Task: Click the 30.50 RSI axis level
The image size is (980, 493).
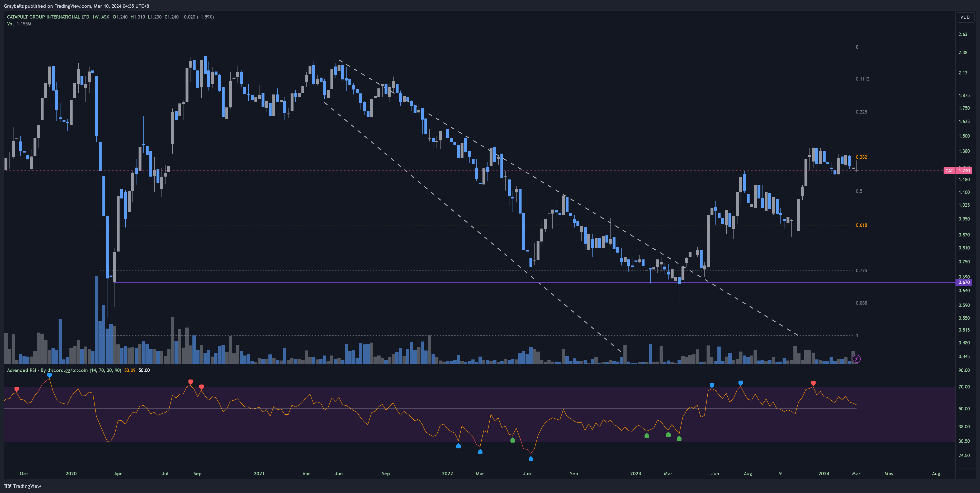Action: click(964, 441)
